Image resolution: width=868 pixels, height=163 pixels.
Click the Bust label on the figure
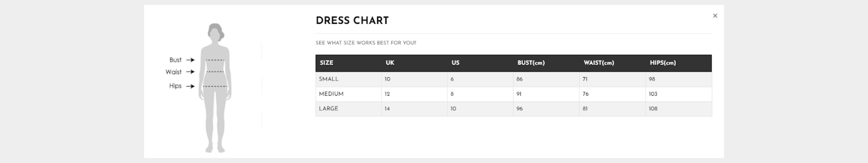175,60
